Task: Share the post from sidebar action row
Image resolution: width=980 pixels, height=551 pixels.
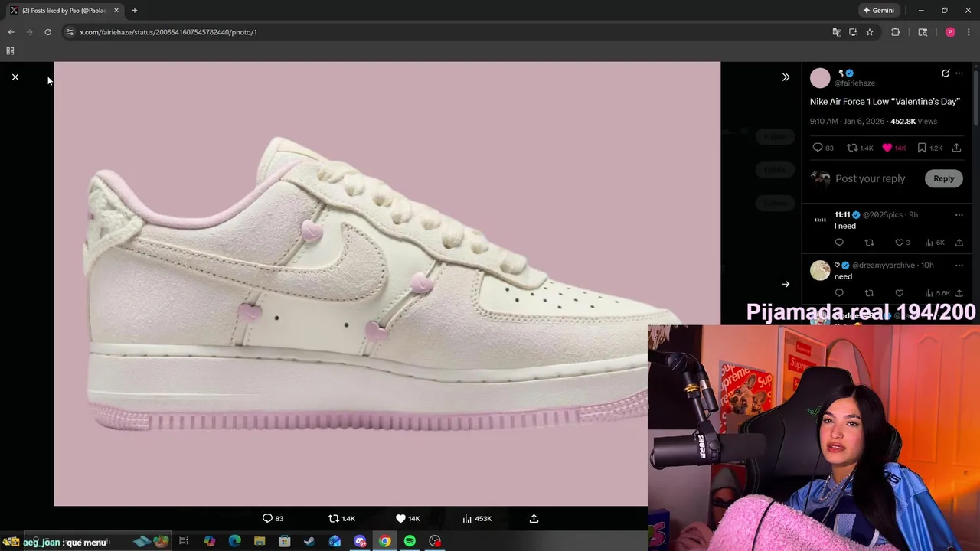Action: 956,148
